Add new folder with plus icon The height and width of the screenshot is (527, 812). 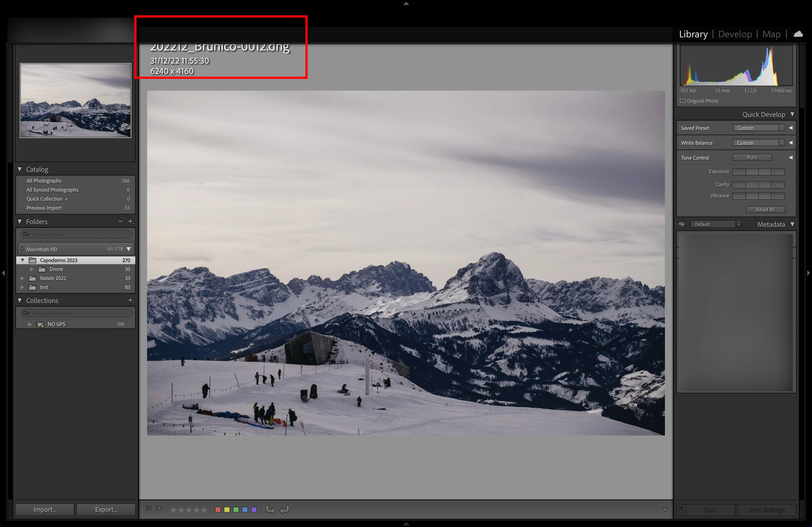point(130,222)
